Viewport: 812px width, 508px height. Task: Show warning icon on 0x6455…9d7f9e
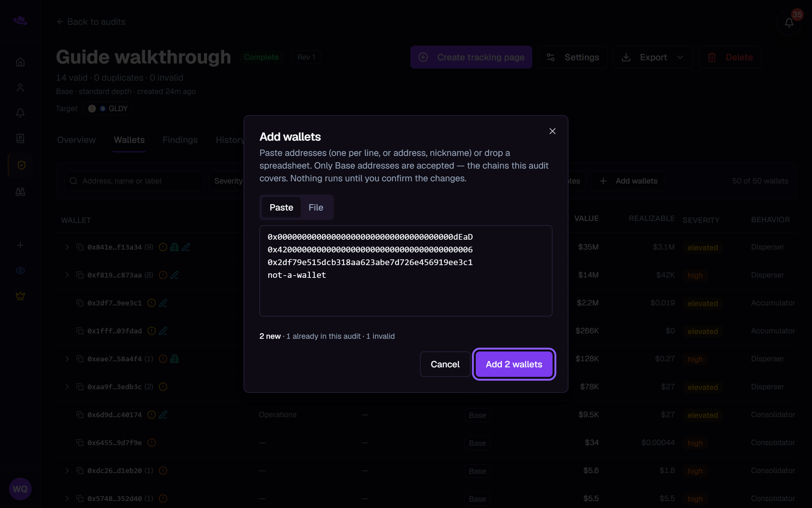pos(152,443)
